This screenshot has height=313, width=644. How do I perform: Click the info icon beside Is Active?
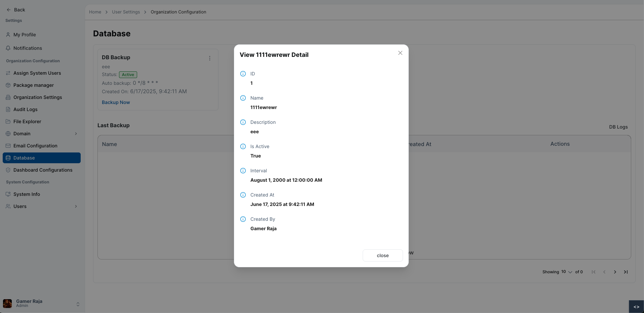(x=243, y=146)
